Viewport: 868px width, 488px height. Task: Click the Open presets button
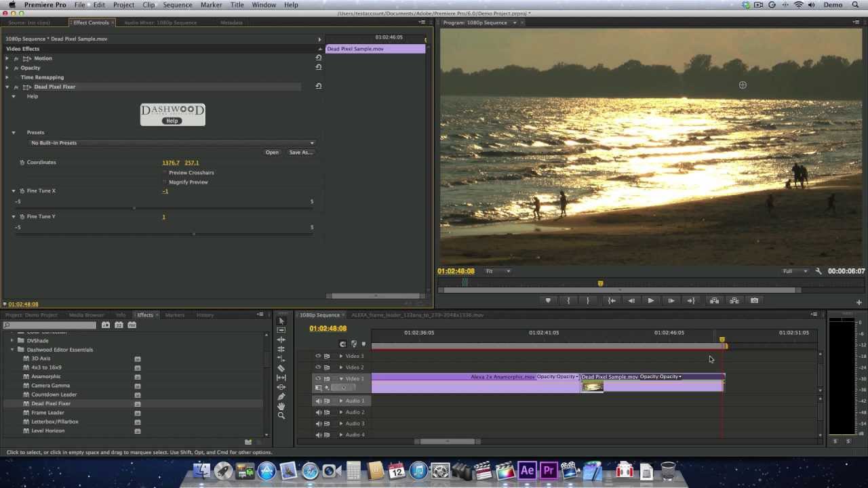pyautogui.click(x=272, y=152)
